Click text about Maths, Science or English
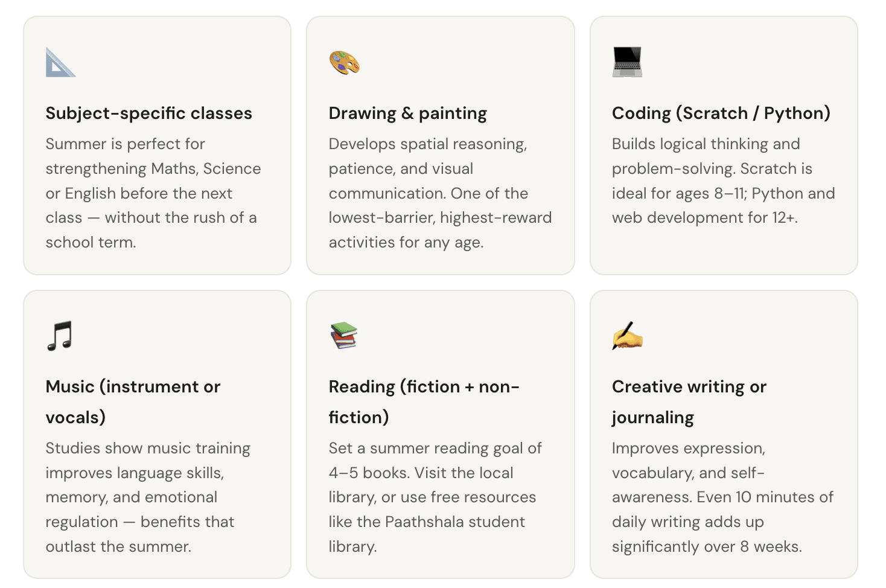 [153, 181]
